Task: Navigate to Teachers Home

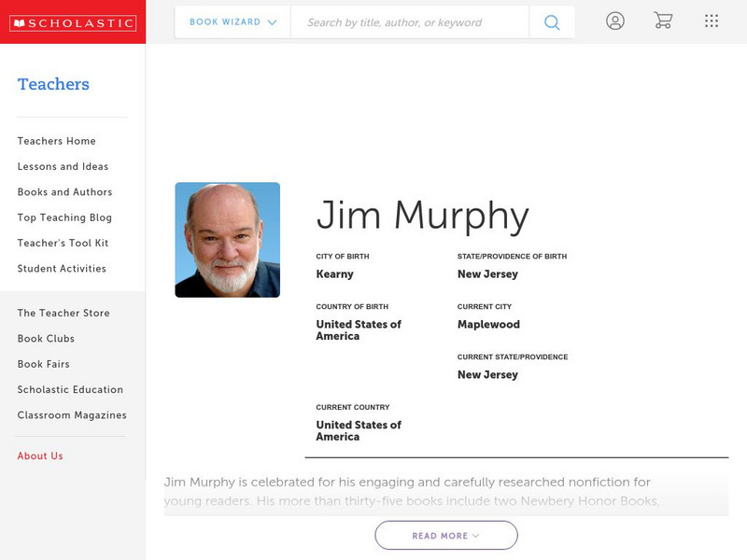Action: [55, 140]
